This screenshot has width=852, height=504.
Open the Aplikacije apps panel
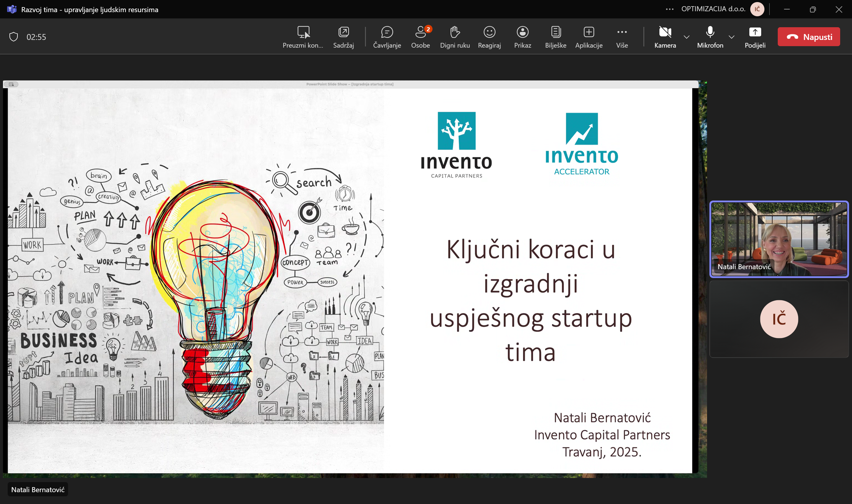(x=588, y=37)
